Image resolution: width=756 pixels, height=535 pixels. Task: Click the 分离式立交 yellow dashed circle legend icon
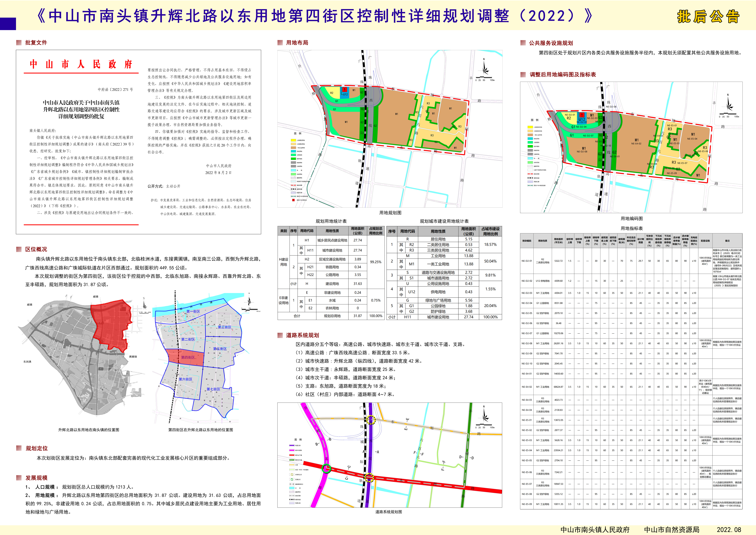point(292,475)
